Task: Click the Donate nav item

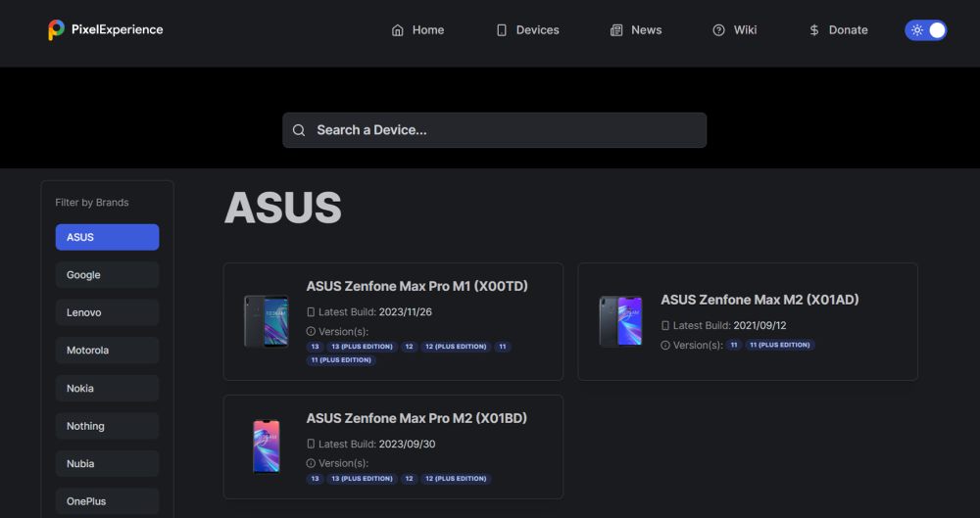Action: 838,30
